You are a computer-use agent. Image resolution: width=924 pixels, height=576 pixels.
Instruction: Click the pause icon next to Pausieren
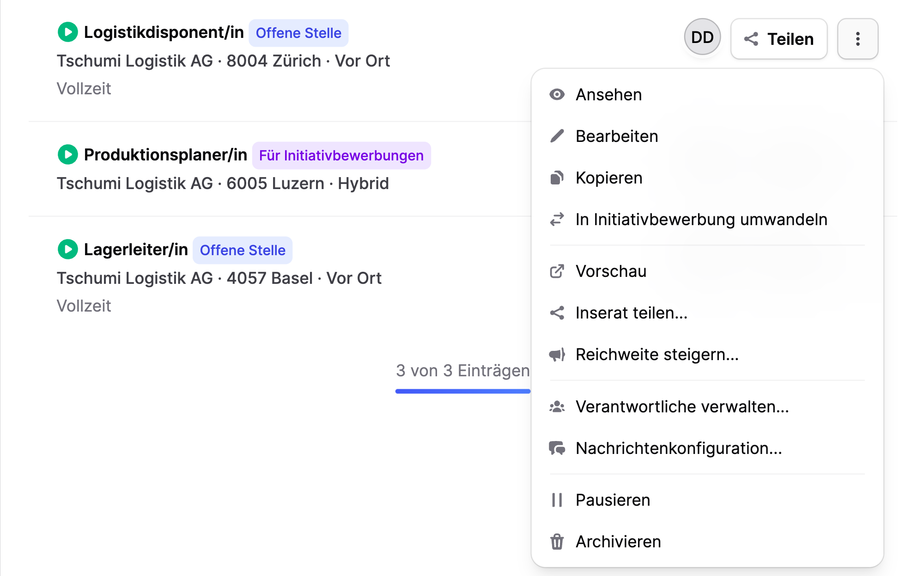tap(557, 499)
